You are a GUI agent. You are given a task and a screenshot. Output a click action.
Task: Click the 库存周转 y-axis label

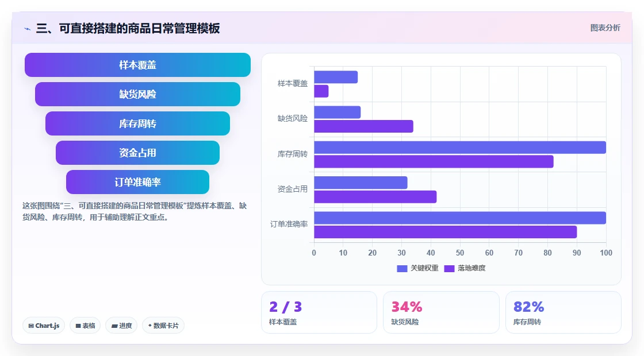(x=293, y=154)
